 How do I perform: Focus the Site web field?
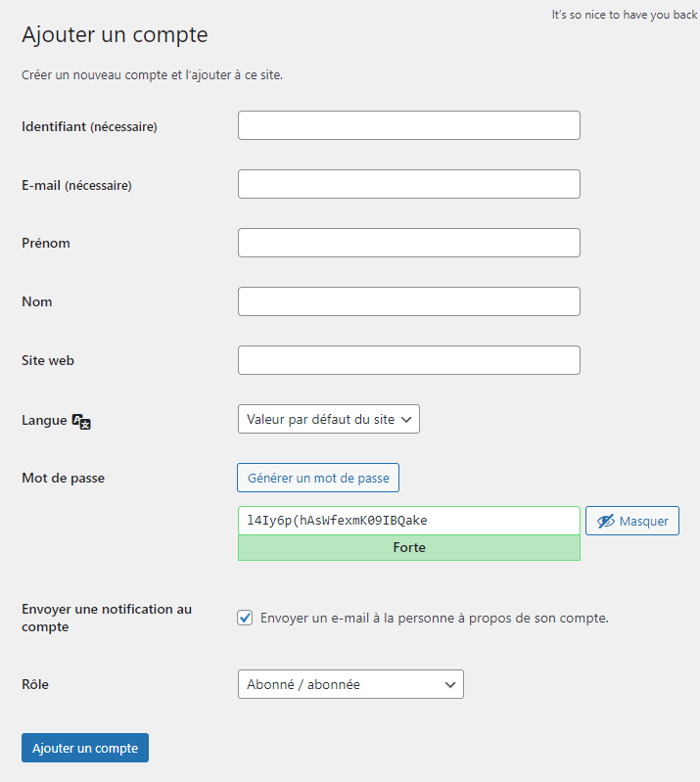click(x=408, y=360)
